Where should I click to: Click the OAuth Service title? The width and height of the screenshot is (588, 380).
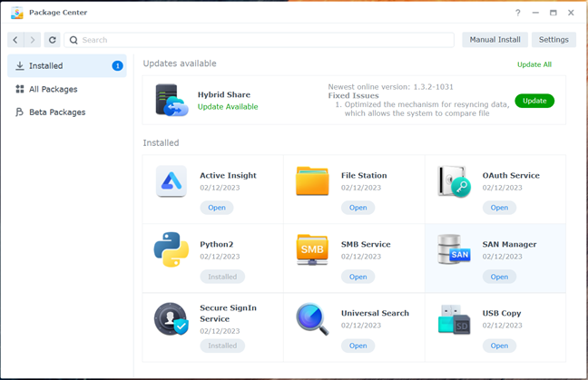point(511,175)
